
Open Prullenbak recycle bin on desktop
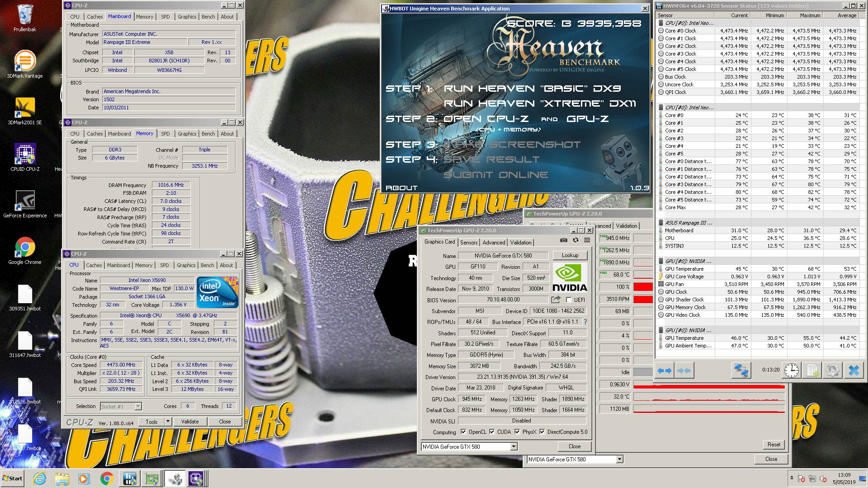[x=25, y=18]
